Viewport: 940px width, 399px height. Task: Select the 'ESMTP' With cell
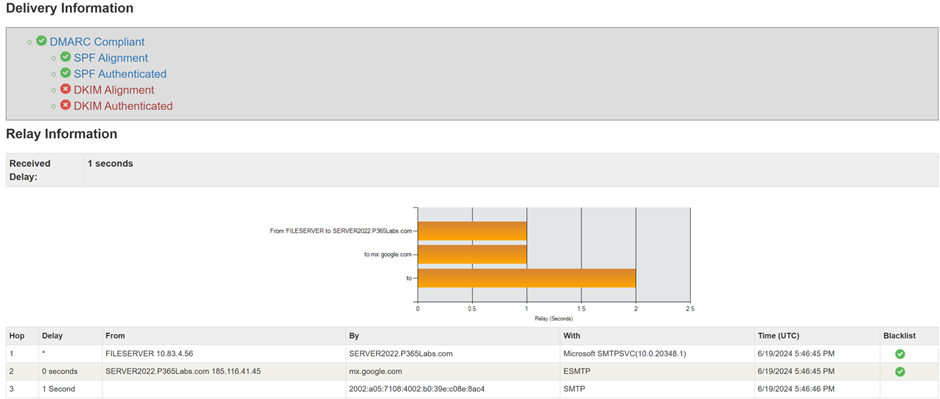[657, 371]
